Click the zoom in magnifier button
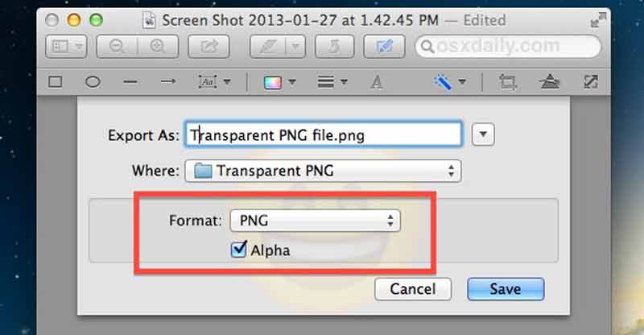 pyautogui.click(x=157, y=48)
